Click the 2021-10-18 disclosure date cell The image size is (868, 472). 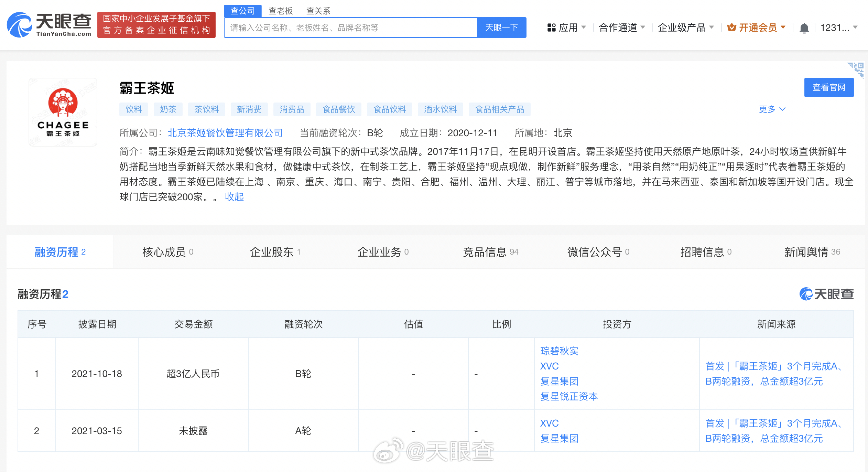coord(97,374)
